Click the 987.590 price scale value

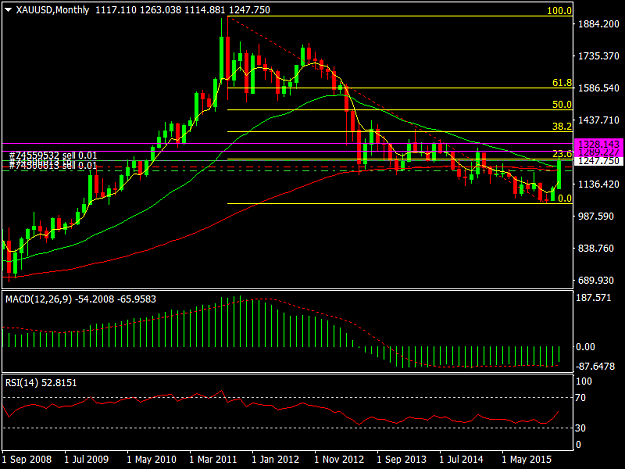click(x=596, y=216)
